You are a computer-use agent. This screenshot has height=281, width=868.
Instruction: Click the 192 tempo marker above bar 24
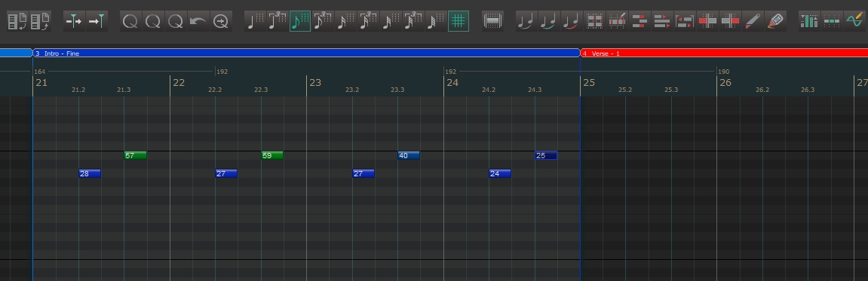pos(451,72)
